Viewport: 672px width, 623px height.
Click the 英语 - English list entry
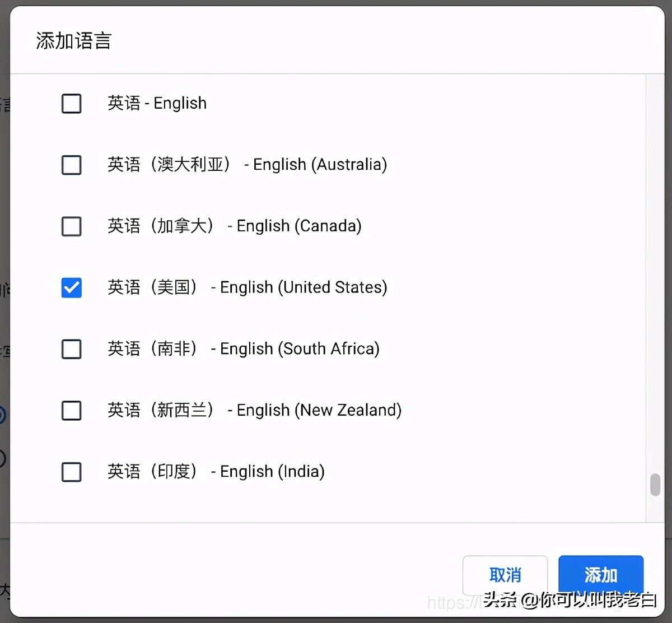157,104
